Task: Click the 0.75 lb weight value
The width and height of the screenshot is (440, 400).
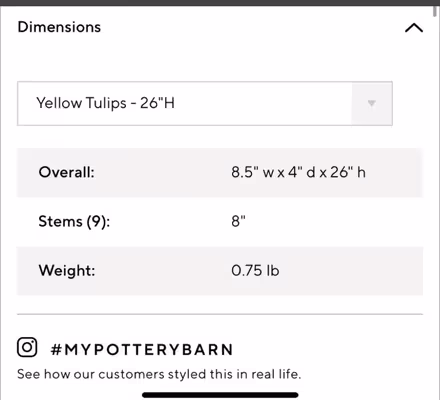Action: [x=255, y=270]
